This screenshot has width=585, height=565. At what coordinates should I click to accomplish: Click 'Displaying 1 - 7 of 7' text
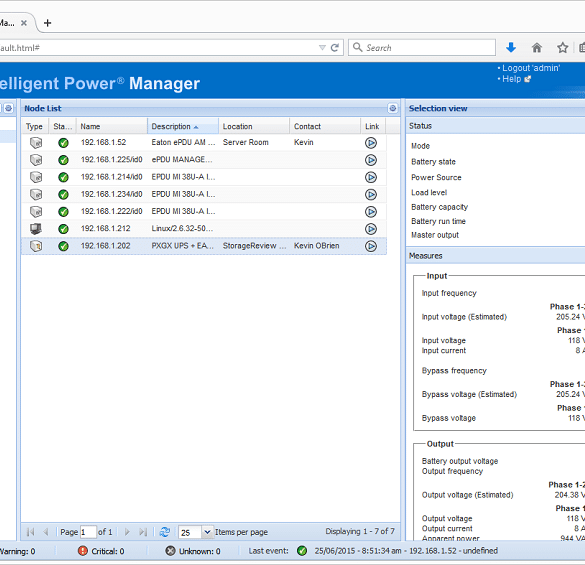360,531
